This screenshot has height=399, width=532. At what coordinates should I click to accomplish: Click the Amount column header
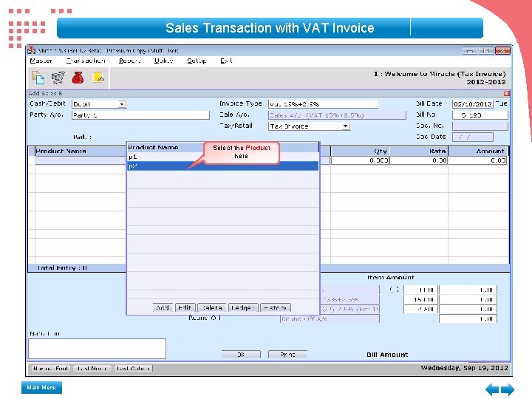point(478,151)
